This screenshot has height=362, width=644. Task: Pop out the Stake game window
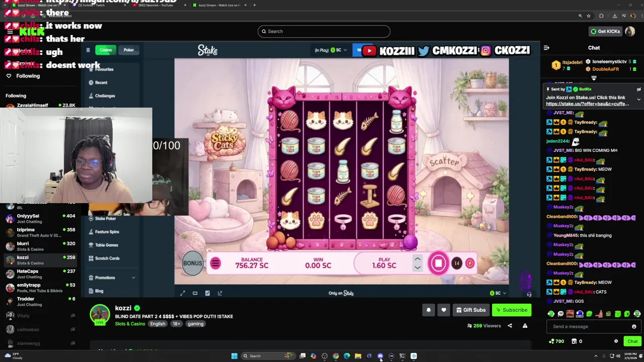(220, 293)
